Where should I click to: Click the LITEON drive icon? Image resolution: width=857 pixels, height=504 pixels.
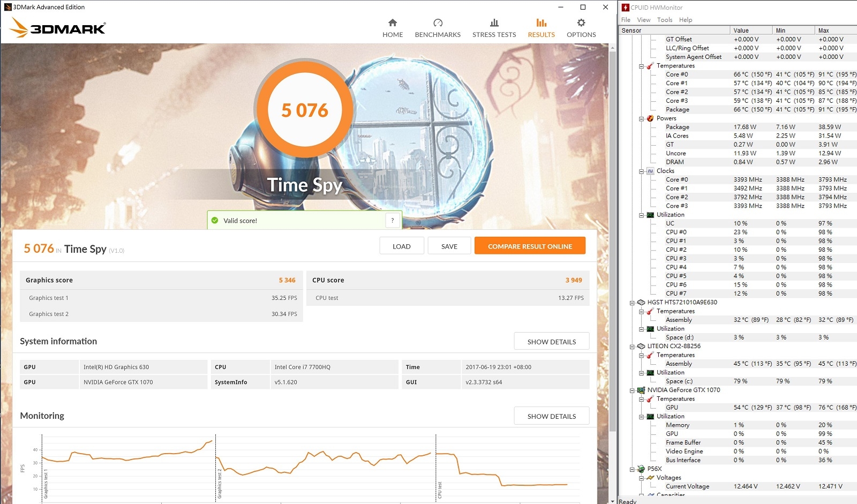[x=641, y=346]
